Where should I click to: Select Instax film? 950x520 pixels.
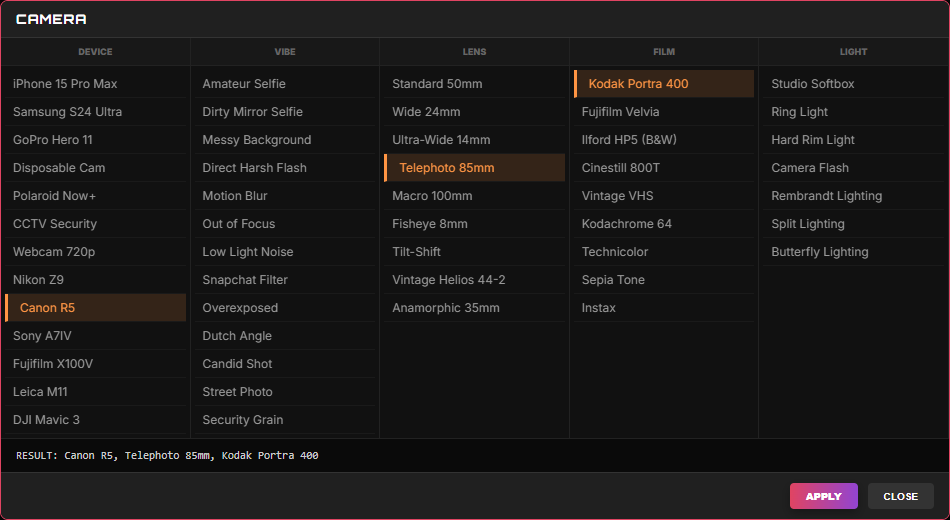coord(664,307)
